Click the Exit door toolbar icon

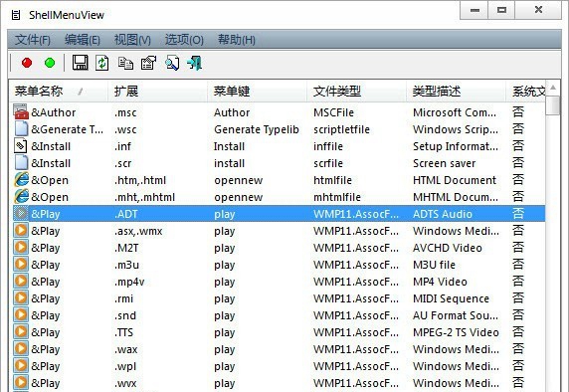(x=195, y=63)
